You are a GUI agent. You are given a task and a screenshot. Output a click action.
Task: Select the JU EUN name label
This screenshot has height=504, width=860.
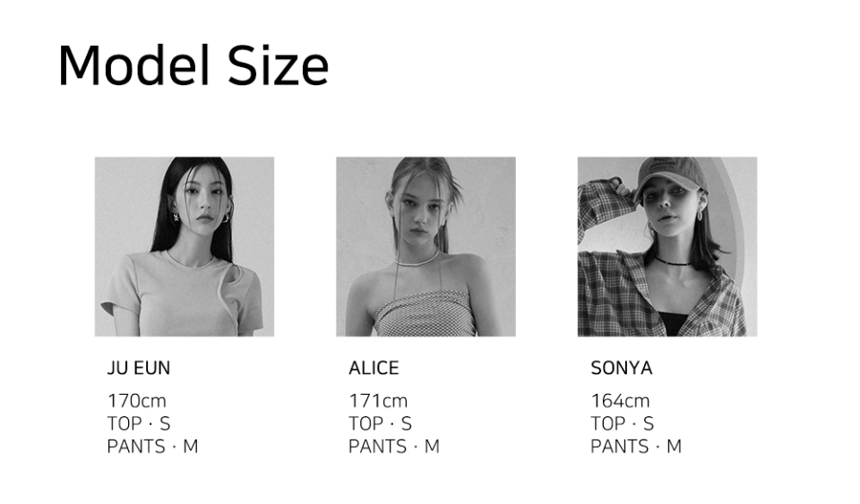click(138, 368)
